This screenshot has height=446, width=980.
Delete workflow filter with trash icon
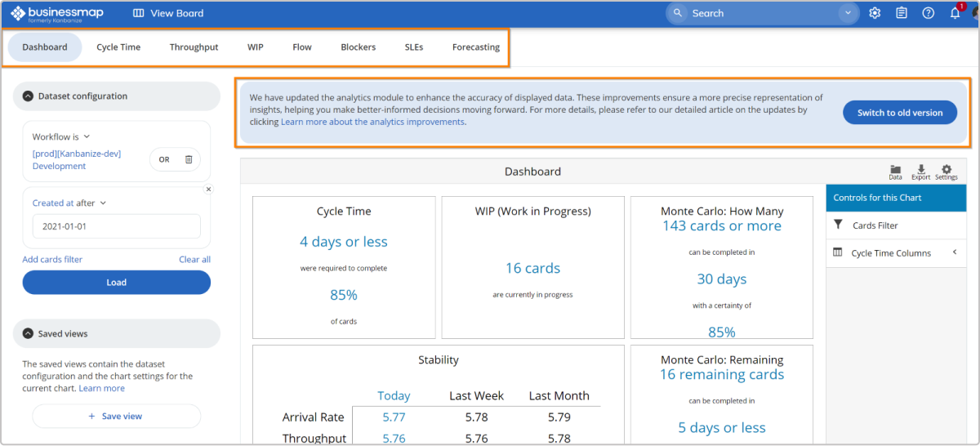[x=189, y=159]
